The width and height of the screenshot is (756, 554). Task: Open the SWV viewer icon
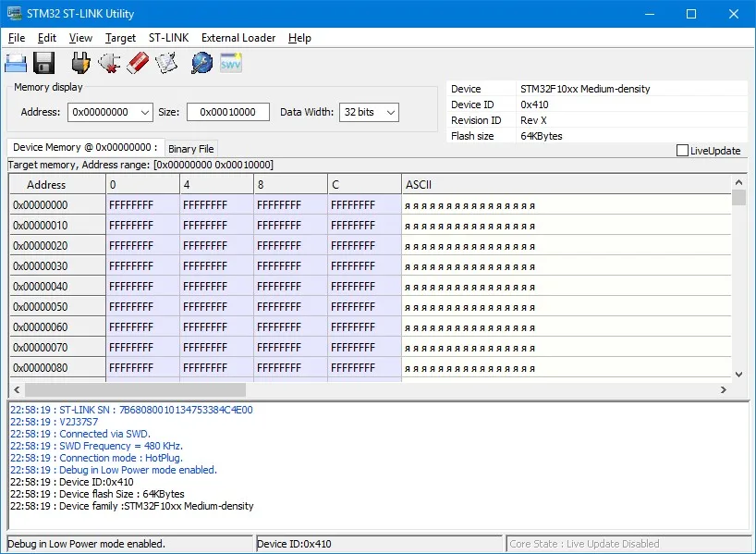point(230,63)
